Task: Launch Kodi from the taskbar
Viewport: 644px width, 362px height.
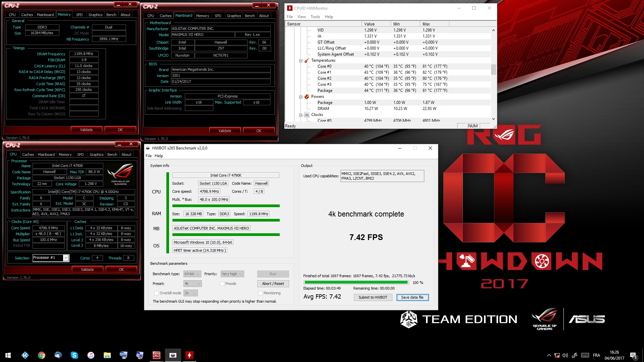Action: pyautogui.click(x=25, y=355)
